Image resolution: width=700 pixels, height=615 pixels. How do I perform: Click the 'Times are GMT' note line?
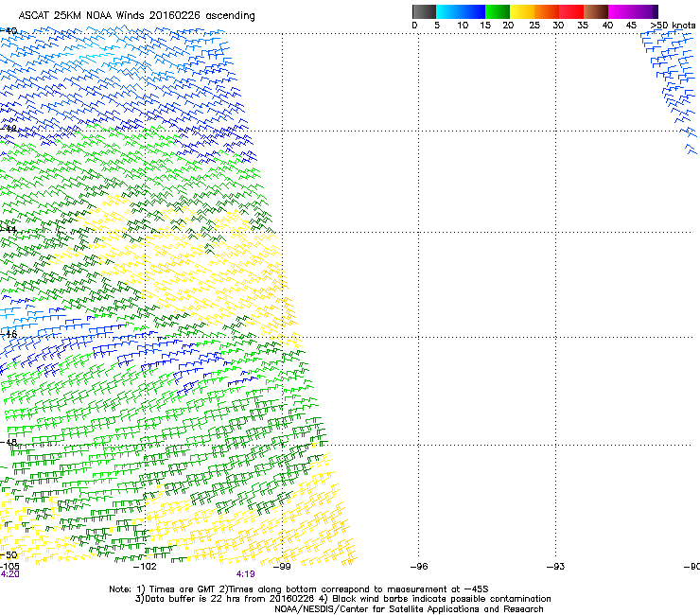(x=299, y=589)
